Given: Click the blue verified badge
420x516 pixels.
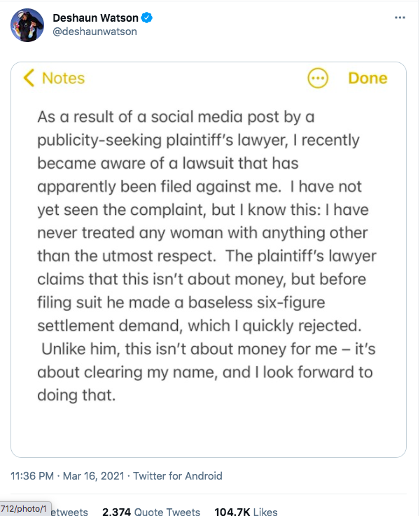Looking at the screenshot, I should point(147,18).
